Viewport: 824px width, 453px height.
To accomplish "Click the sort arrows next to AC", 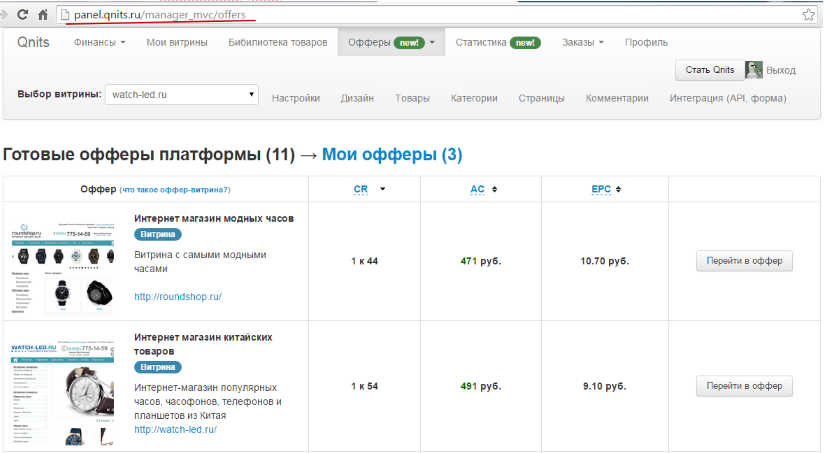I will [x=494, y=189].
